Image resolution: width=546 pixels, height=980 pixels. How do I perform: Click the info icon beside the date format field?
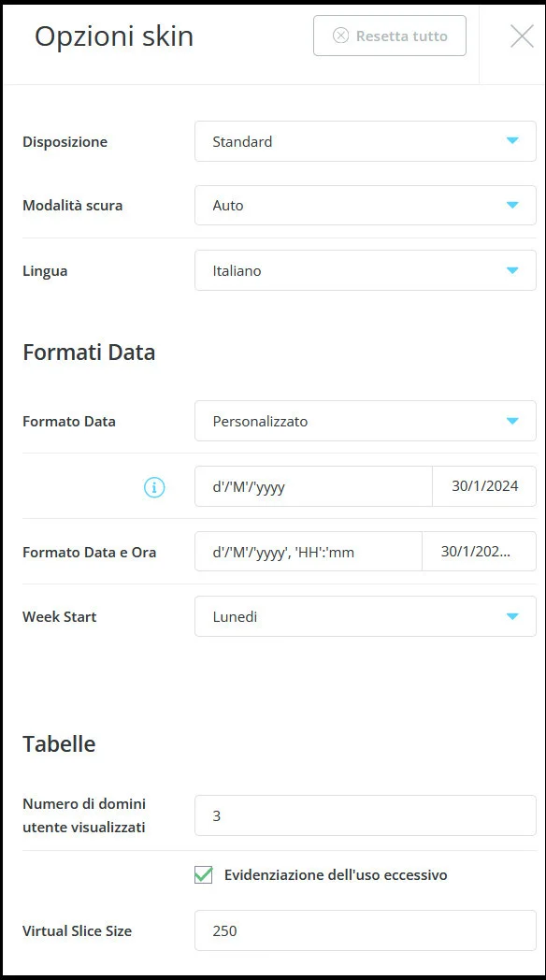[x=153, y=487]
